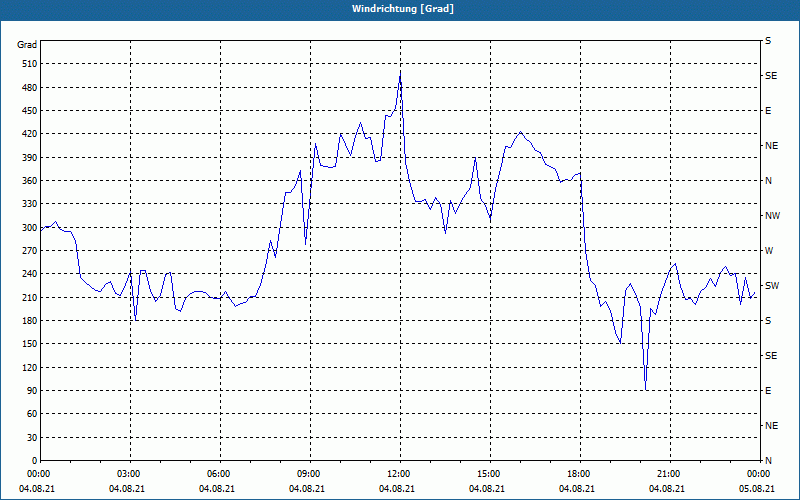Select the 15:00 time label
This screenshot has width=800, height=500.
click(x=490, y=474)
